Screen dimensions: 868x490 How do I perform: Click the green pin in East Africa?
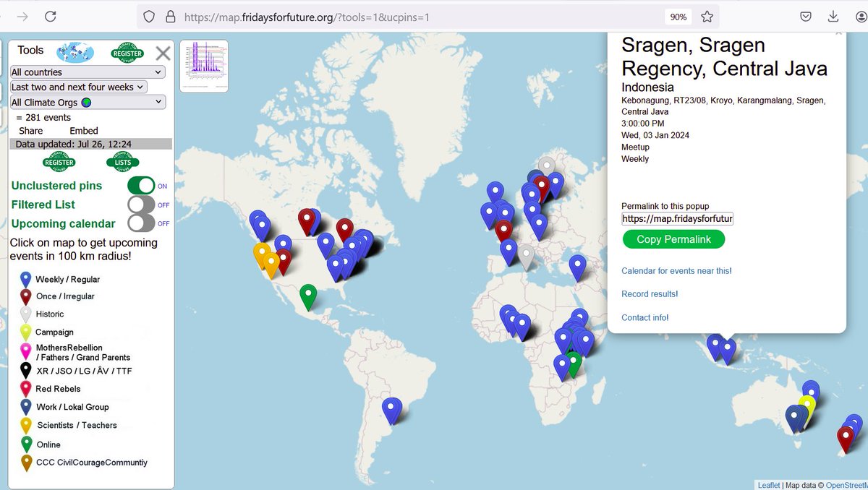click(574, 365)
